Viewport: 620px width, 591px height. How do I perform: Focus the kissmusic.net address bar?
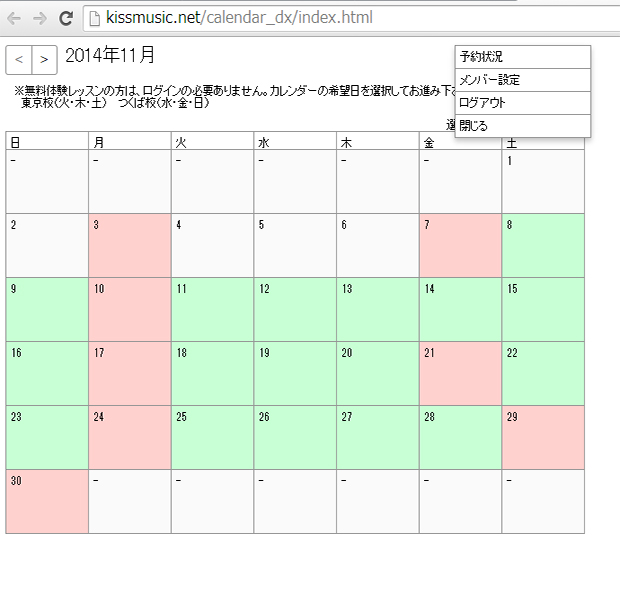click(352, 18)
